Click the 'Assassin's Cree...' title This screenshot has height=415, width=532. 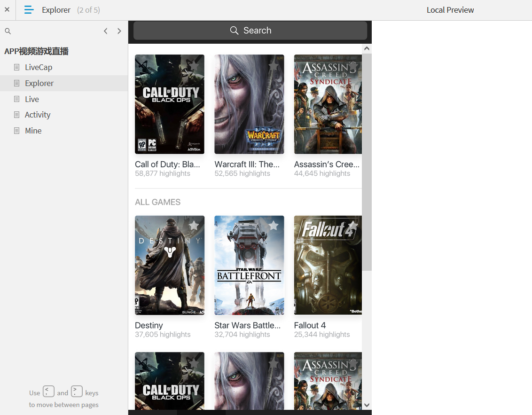click(x=327, y=164)
